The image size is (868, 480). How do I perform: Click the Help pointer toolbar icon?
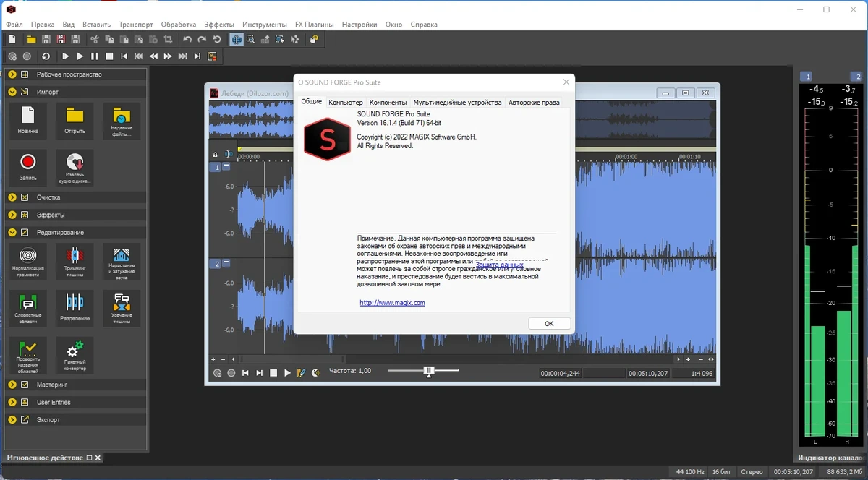(x=314, y=39)
